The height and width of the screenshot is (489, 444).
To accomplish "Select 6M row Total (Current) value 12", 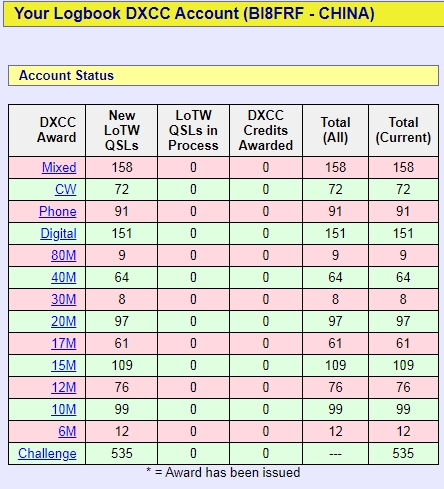I will pos(403,431).
